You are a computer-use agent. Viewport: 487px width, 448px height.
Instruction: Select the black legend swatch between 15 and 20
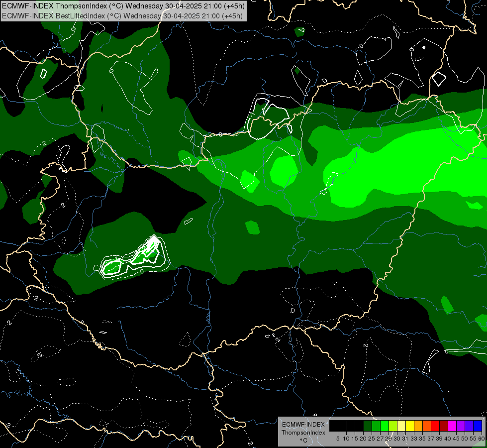tap(359, 426)
